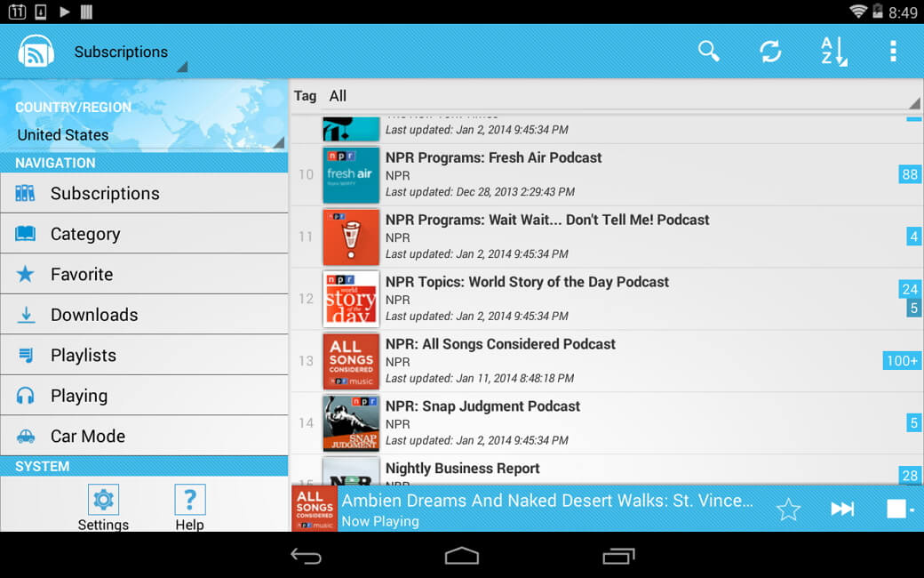
Task: Tap the Wi-Fi status icon
Action: point(858,12)
